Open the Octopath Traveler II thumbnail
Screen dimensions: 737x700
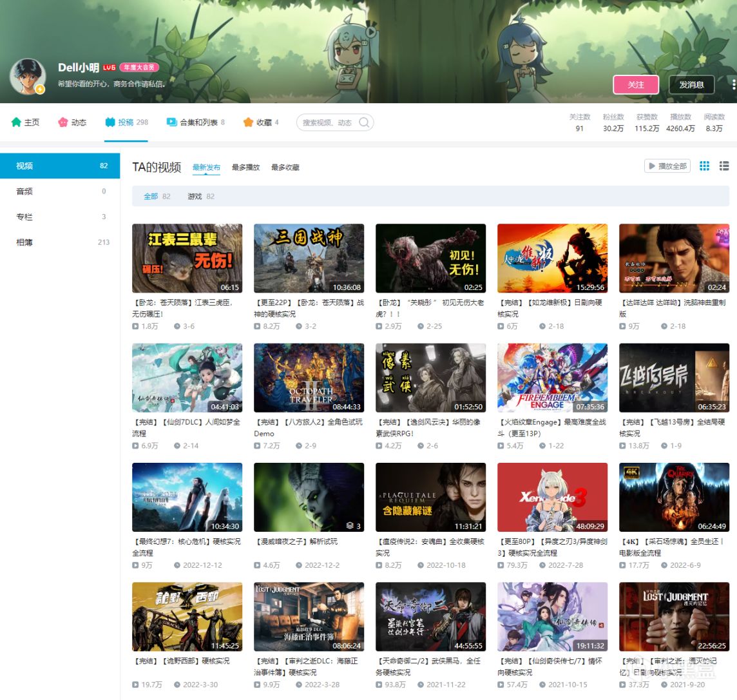[309, 378]
